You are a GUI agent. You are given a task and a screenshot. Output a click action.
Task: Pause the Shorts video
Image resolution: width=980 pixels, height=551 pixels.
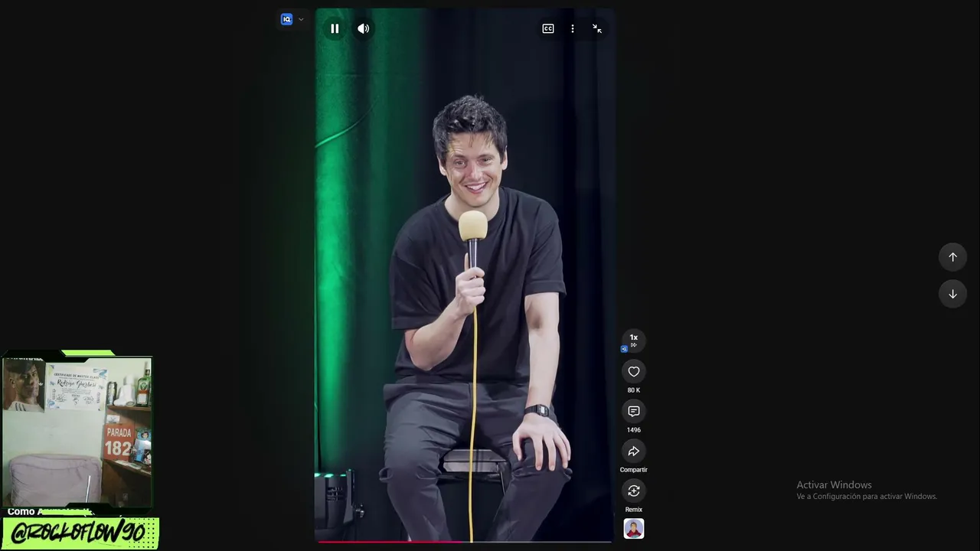pyautogui.click(x=335, y=28)
